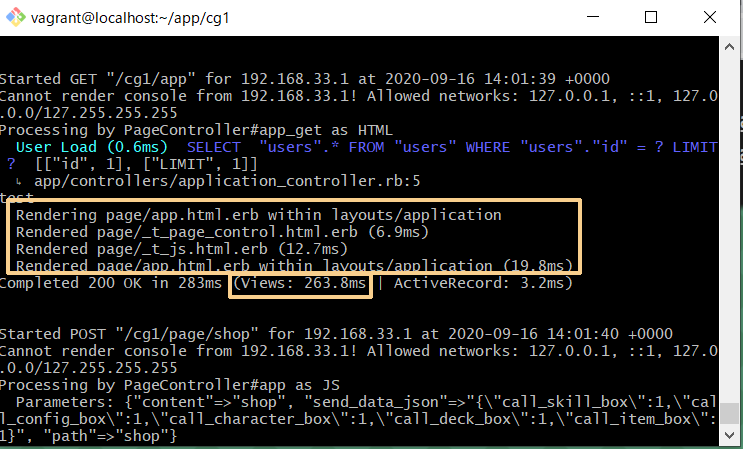The height and width of the screenshot is (449, 743).
Task: Click the vertical scrollbar thumb
Action: click(729, 413)
